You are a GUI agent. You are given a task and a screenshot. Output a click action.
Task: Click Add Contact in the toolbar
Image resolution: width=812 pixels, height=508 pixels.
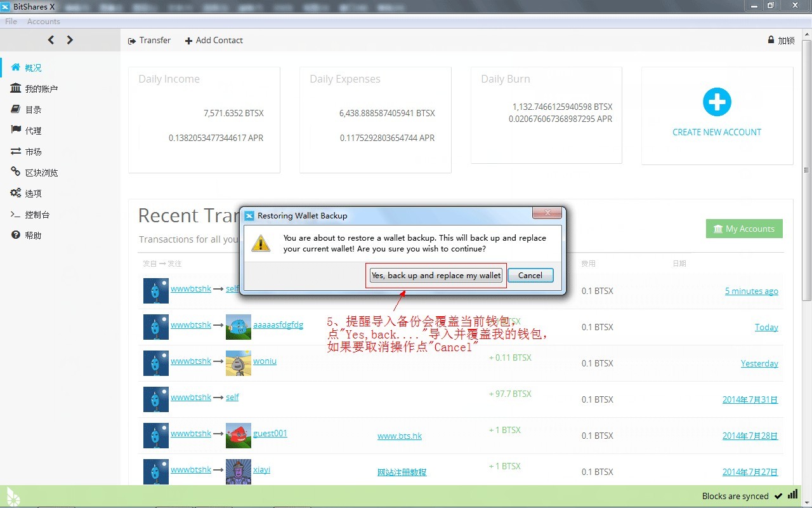[x=214, y=40]
